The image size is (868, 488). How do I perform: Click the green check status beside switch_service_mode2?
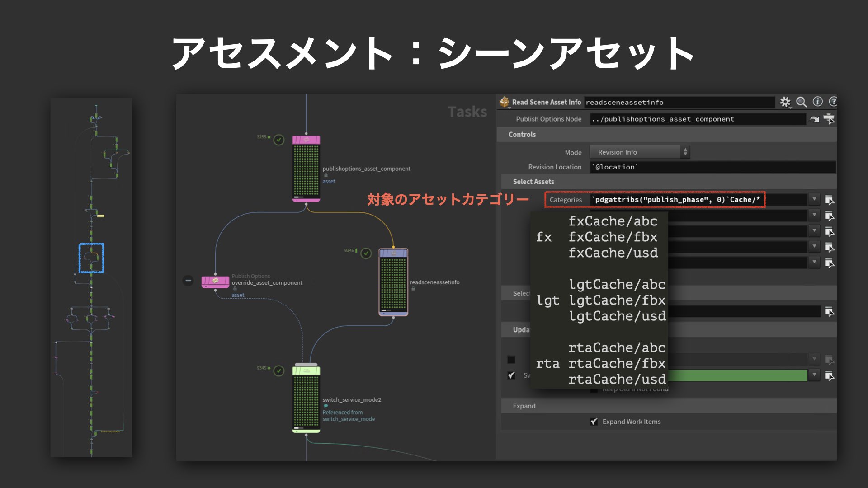tap(279, 371)
